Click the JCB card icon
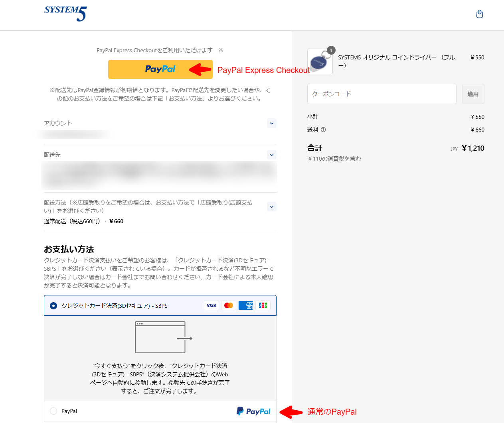Image resolution: width=504 pixels, height=423 pixels. coord(263,305)
